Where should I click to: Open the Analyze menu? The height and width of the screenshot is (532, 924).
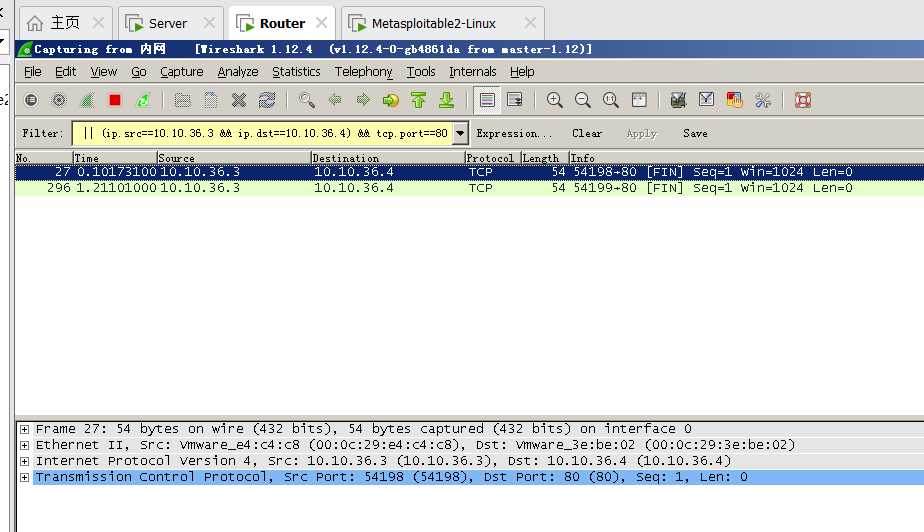point(238,72)
